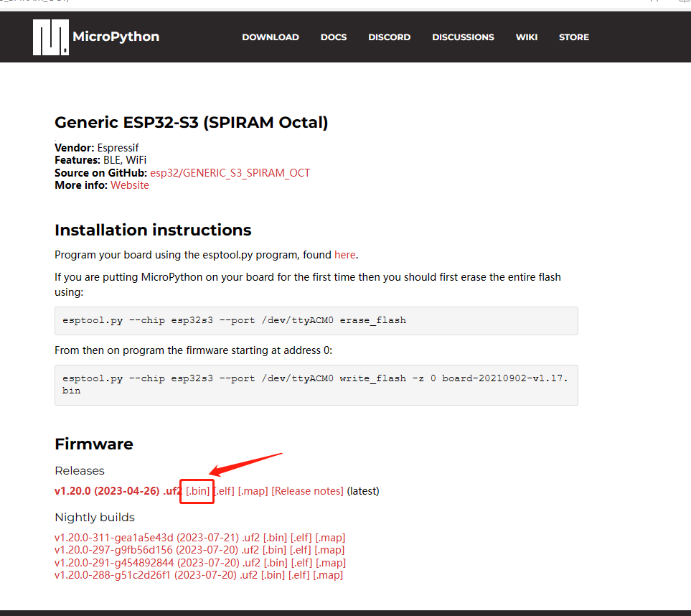Click the 'Firmware' heading
Screen dimensions: 691x616
(x=94, y=444)
